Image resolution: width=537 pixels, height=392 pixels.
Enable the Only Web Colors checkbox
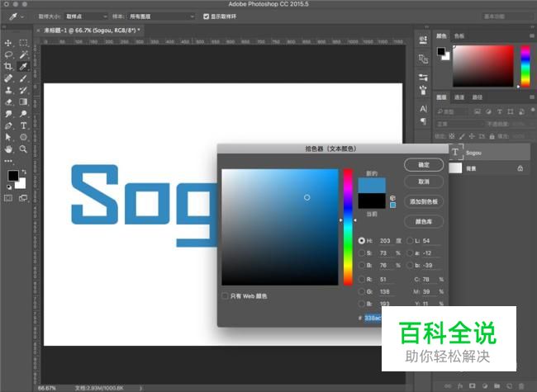click(226, 295)
